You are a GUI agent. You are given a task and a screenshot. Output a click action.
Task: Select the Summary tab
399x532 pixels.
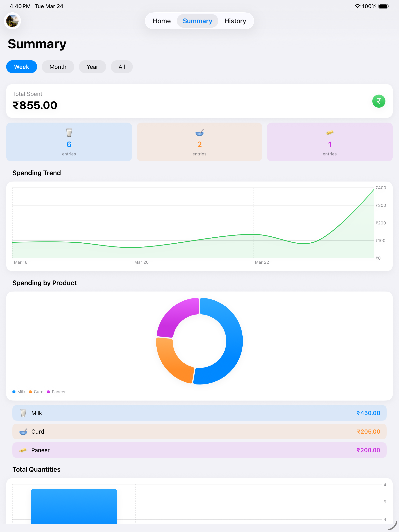click(197, 21)
